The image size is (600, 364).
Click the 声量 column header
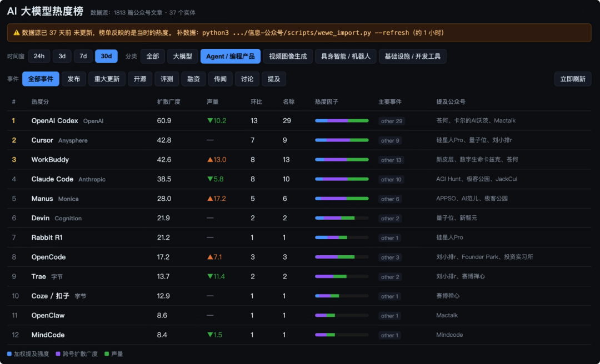click(x=212, y=102)
